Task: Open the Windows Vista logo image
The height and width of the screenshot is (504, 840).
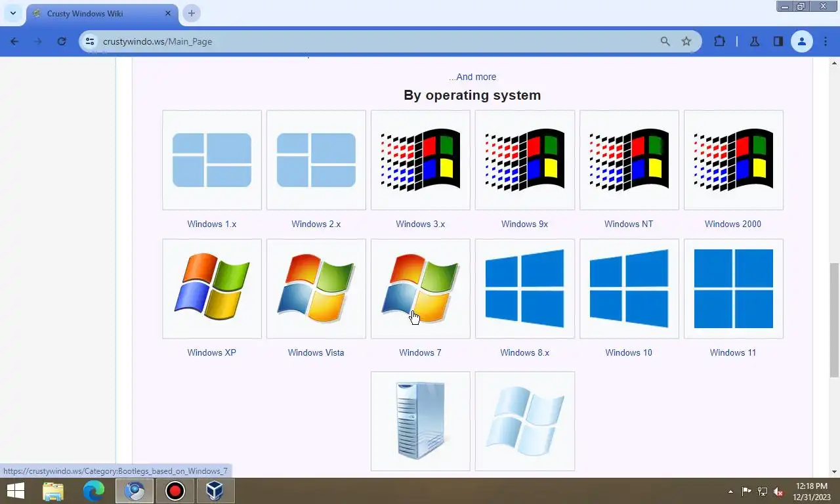Action: [x=316, y=289]
